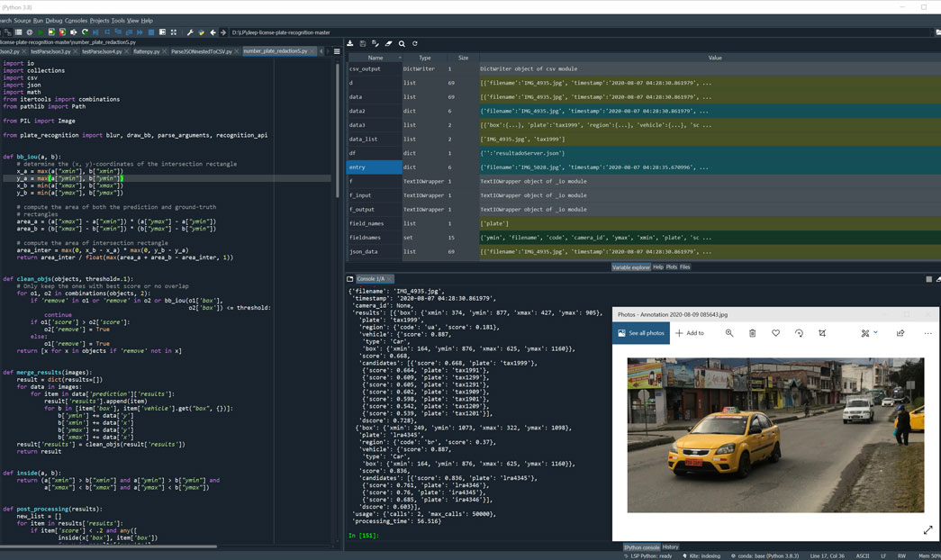
Task: Open the View menu
Action: [132, 21]
